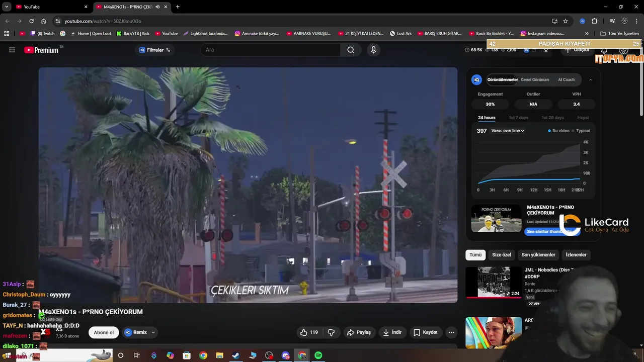Open Spotify from the taskbar
The width and height of the screenshot is (644, 362).
point(318,355)
